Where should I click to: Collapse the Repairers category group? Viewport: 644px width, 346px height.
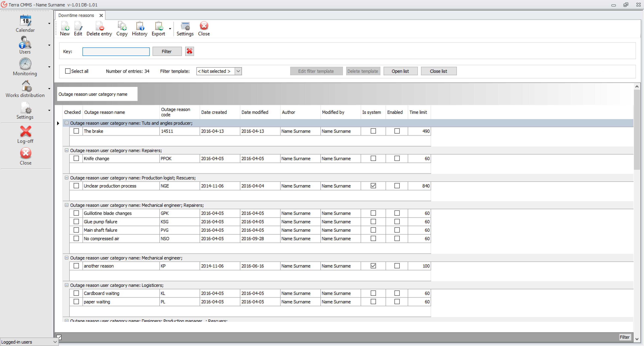click(66, 150)
